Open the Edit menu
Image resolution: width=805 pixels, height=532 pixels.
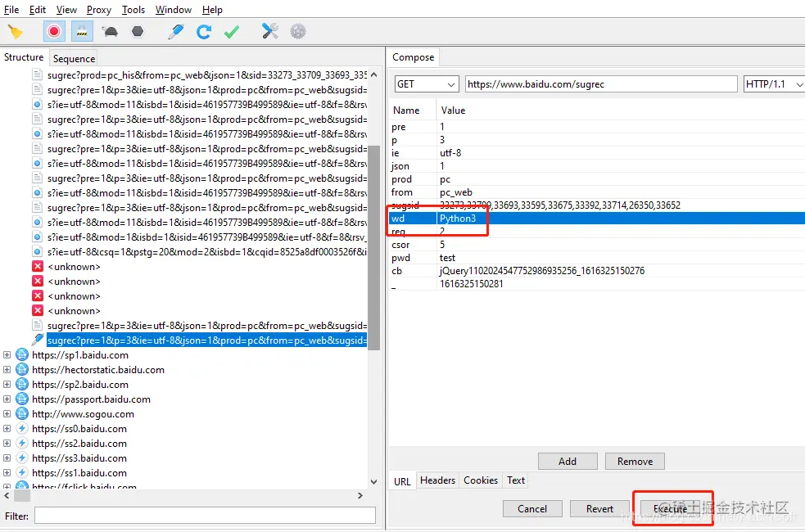(38, 10)
